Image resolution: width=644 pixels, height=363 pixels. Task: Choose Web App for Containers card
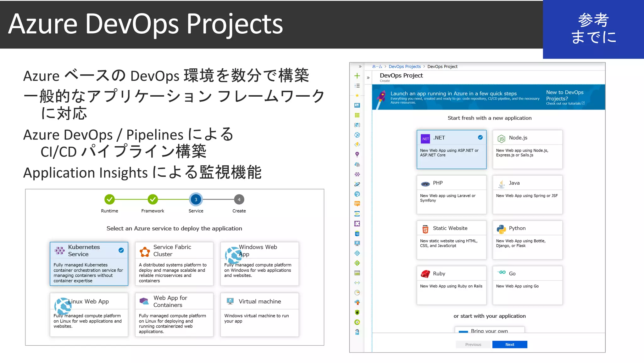(174, 315)
